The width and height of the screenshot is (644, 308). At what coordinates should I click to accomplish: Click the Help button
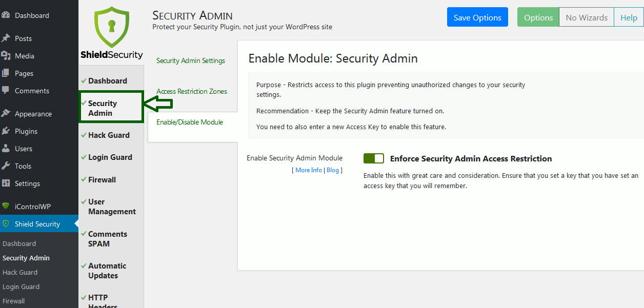pos(629,17)
